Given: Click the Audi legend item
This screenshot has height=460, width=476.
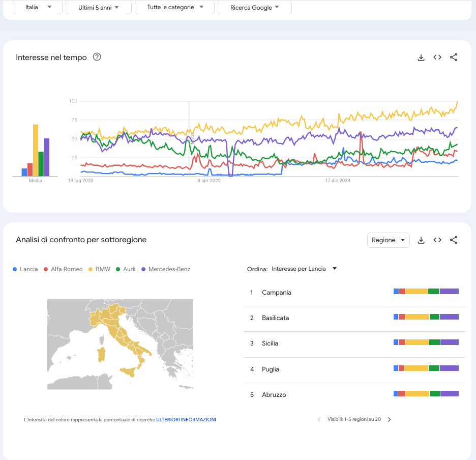Looking at the screenshot, I should click(126, 269).
